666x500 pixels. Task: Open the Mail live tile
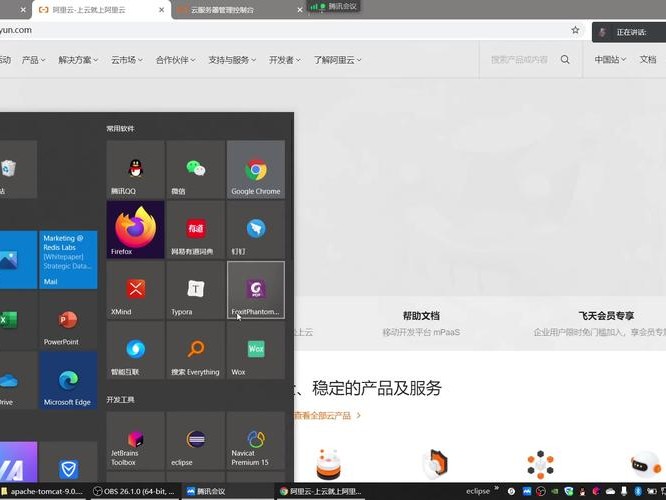68,260
